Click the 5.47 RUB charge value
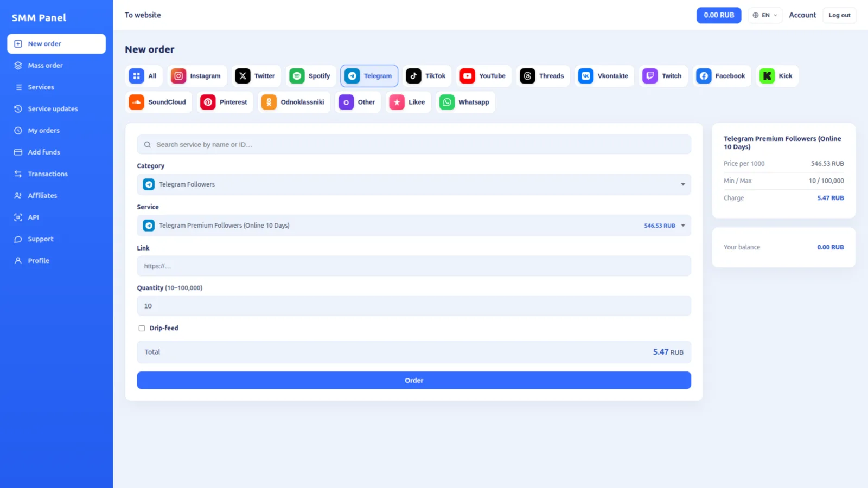Image resolution: width=868 pixels, height=488 pixels. click(831, 198)
